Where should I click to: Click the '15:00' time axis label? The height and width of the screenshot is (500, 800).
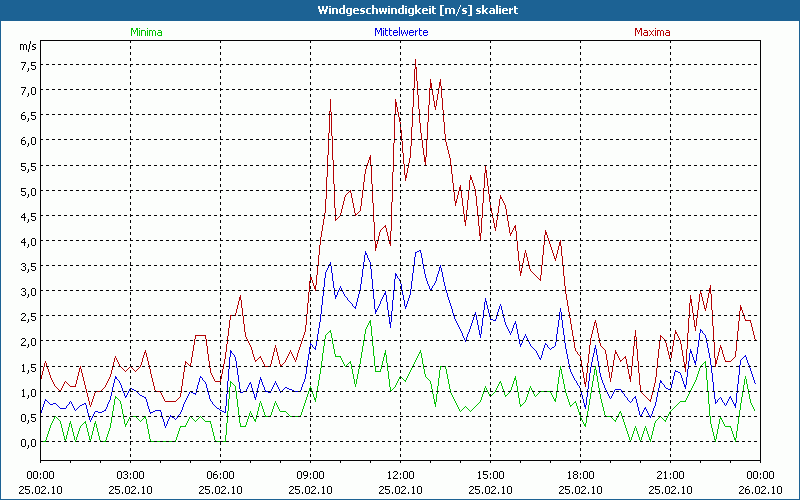click(x=490, y=476)
